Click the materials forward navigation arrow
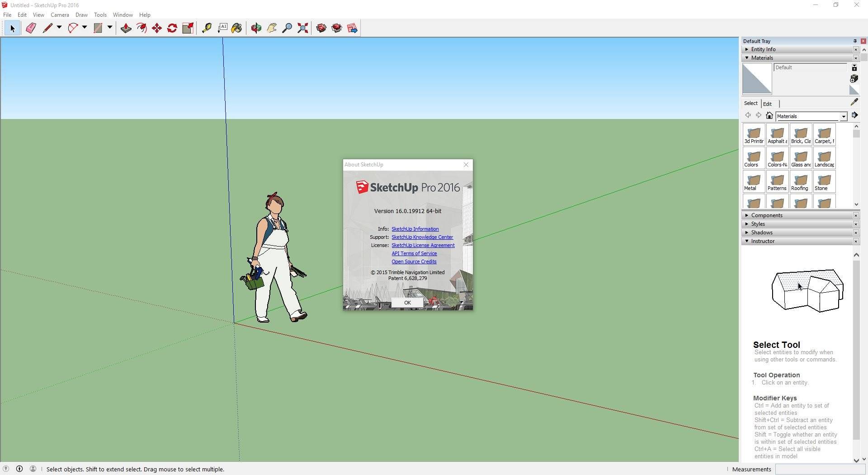This screenshot has height=475, width=868. click(759, 115)
